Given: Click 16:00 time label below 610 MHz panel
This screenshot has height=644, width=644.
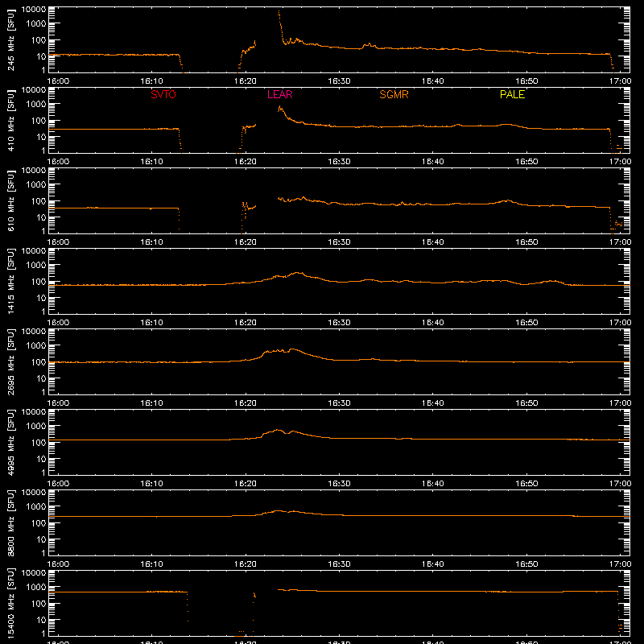Looking at the screenshot, I should [58, 242].
